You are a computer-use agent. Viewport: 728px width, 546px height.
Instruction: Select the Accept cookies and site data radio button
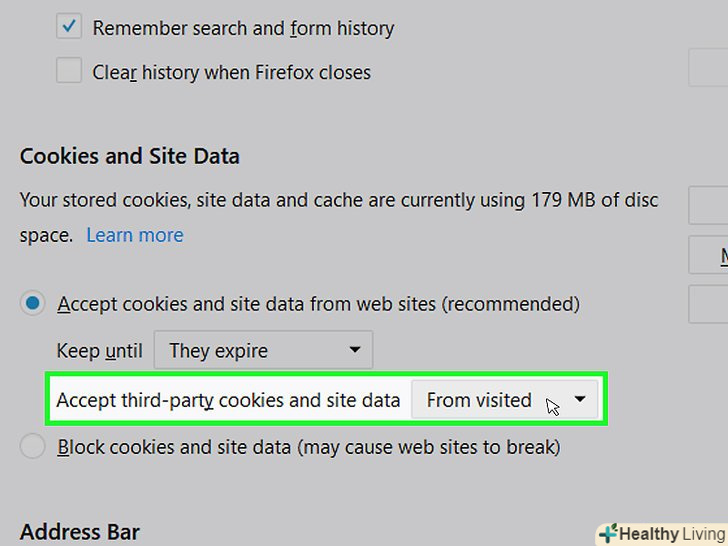click(33, 303)
